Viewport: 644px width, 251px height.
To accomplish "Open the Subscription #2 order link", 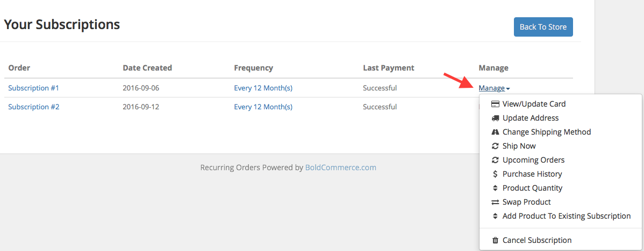I will pos(33,107).
